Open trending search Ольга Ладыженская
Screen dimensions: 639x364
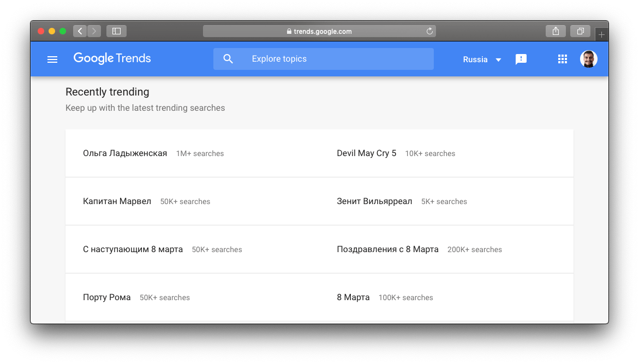click(125, 153)
